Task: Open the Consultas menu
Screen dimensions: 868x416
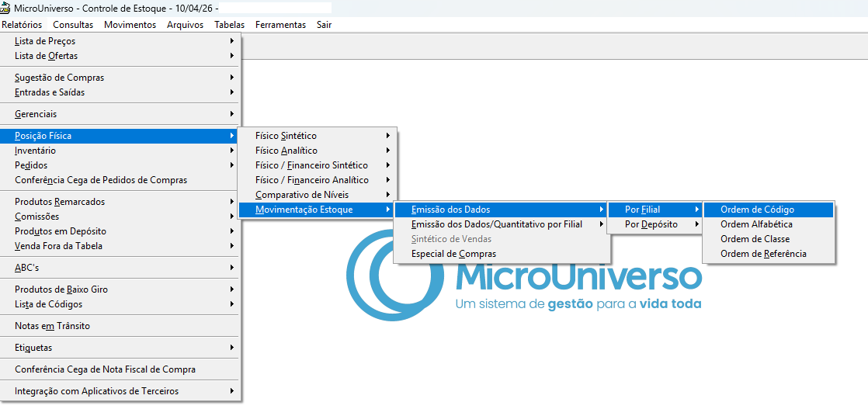Action: tap(73, 25)
